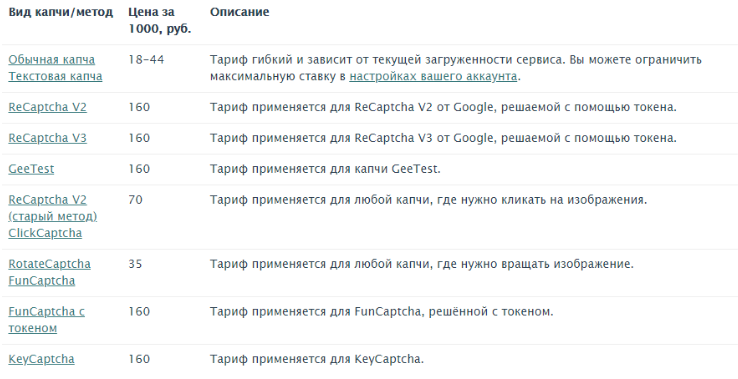Image resolution: width=738 pixels, height=379 pixels.
Task: Open the Текстовая капча link
Action: [55, 76]
